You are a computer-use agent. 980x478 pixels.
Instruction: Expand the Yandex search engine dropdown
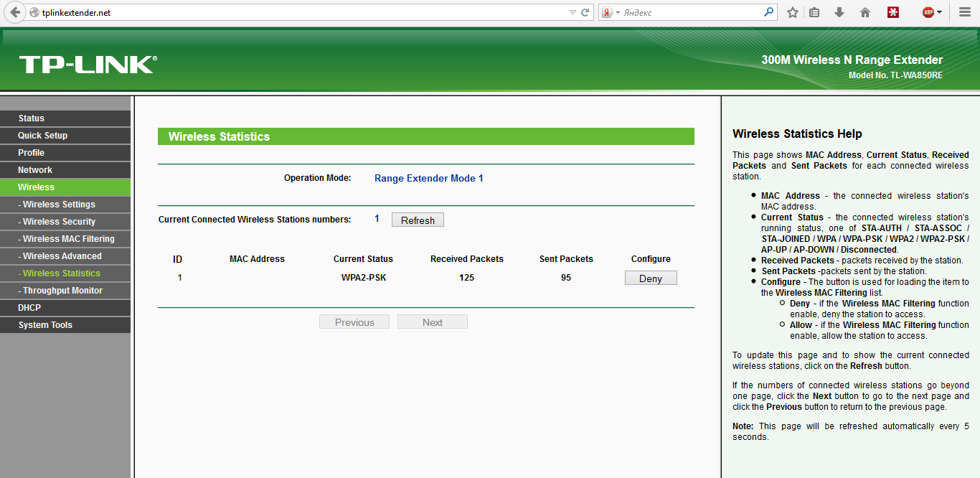[618, 13]
